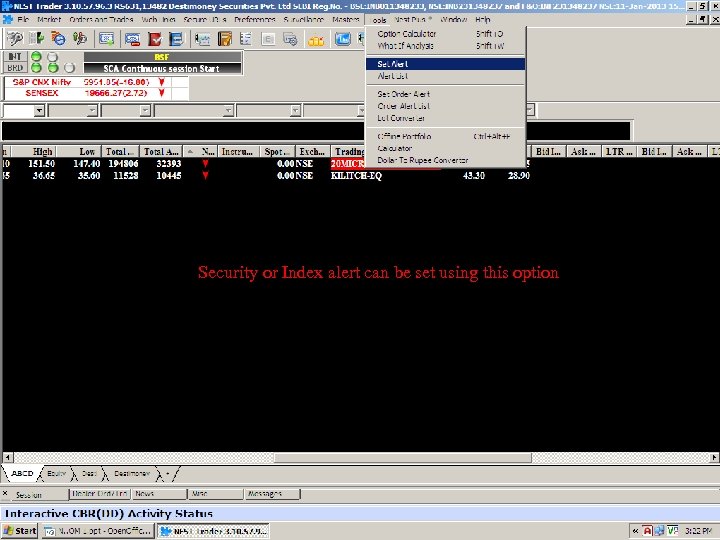The image size is (720, 540).
Task: Click the High column header
Action: (x=34, y=152)
